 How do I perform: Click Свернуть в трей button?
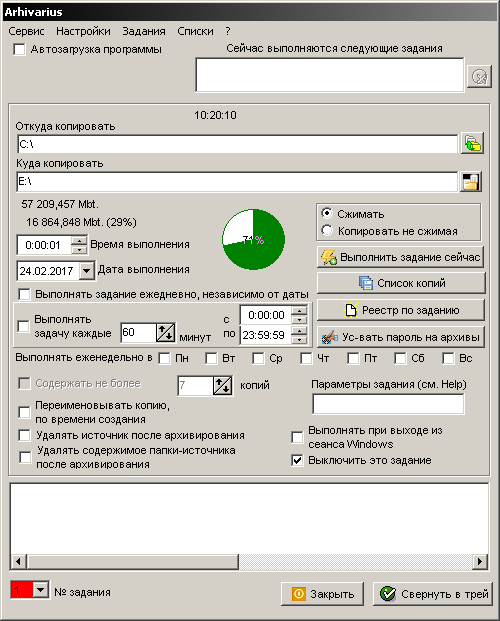click(433, 594)
